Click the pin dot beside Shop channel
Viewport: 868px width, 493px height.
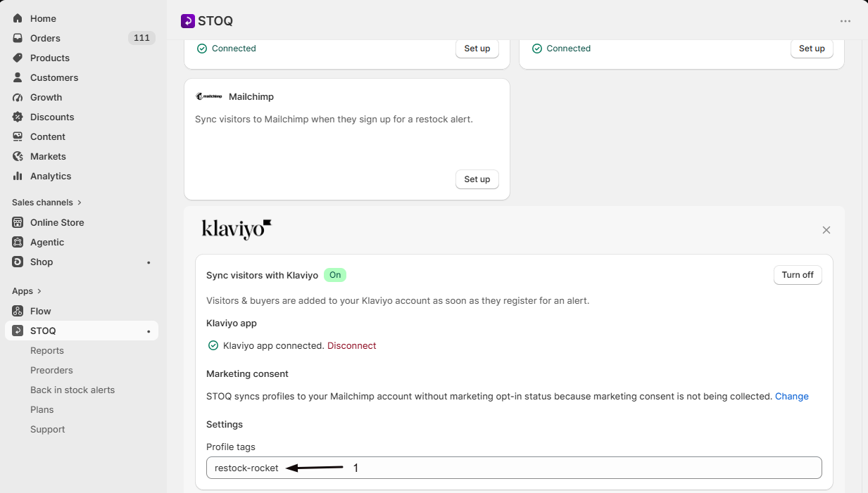pos(149,262)
